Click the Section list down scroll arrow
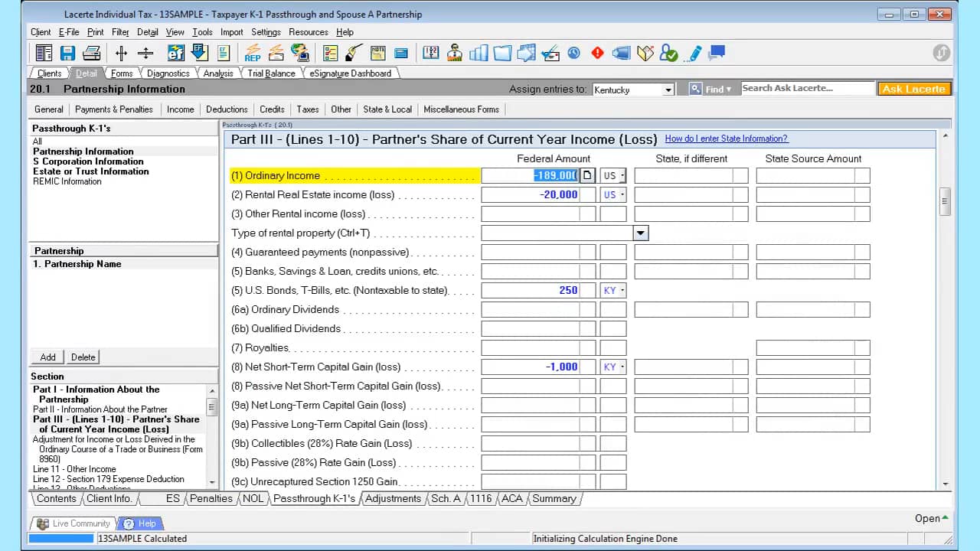The image size is (980, 551). tap(213, 482)
